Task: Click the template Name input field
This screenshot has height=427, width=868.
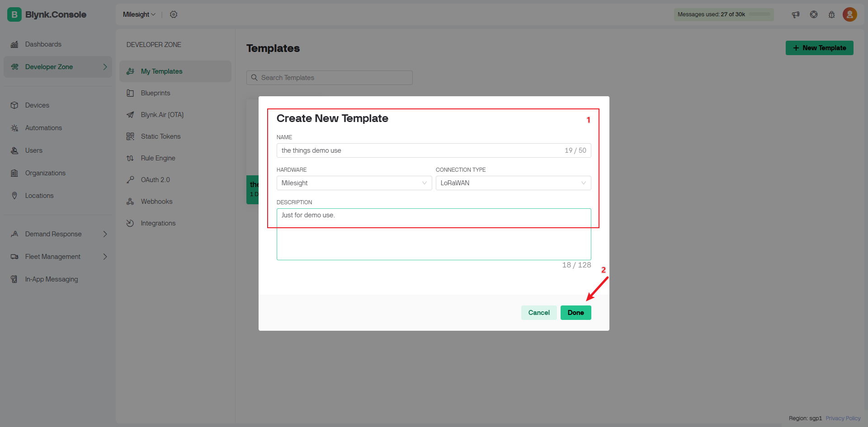Action: tap(434, 150)
